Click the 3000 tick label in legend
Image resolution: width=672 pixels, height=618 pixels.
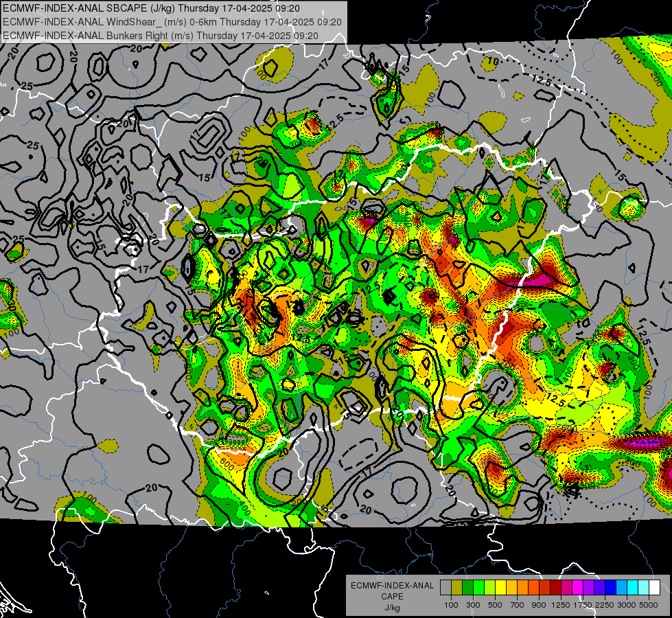coord(626,605)
